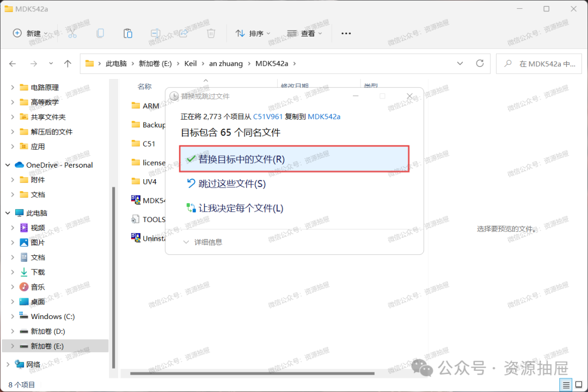Switch to large icons view in status bar
Screen dimensions: 588x392
pos(579,384)
